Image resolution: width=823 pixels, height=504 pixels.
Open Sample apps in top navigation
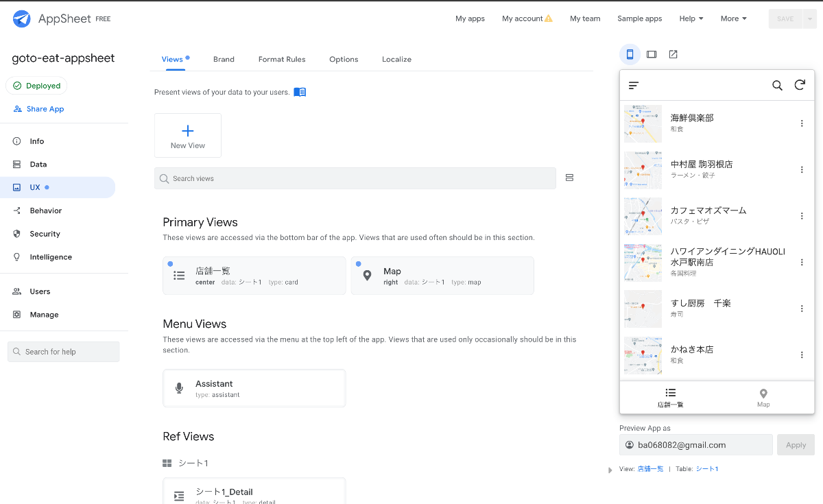point(640,19)
